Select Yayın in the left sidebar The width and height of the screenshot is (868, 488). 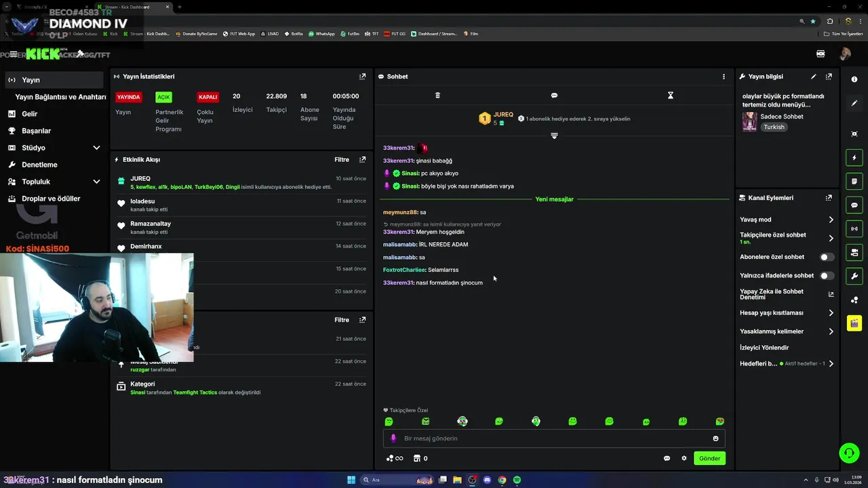click(x=54, y=80)
